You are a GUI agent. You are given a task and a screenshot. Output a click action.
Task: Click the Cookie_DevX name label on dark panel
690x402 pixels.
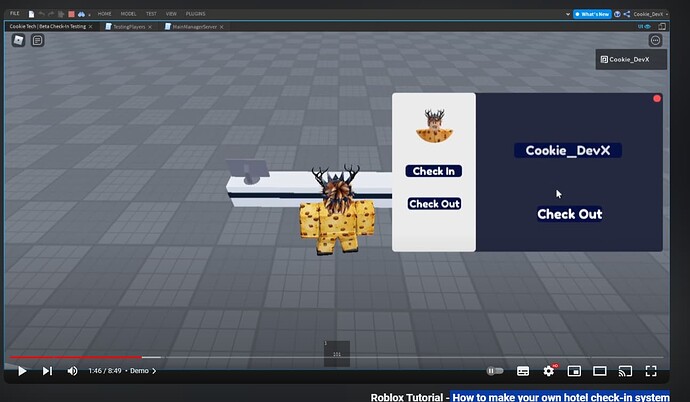(x=568, y=150)
